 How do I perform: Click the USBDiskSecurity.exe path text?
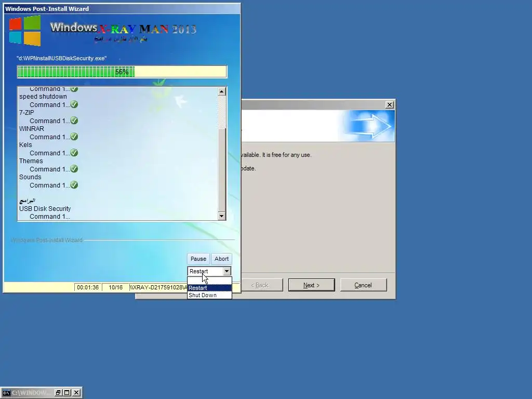coord(61,58)
